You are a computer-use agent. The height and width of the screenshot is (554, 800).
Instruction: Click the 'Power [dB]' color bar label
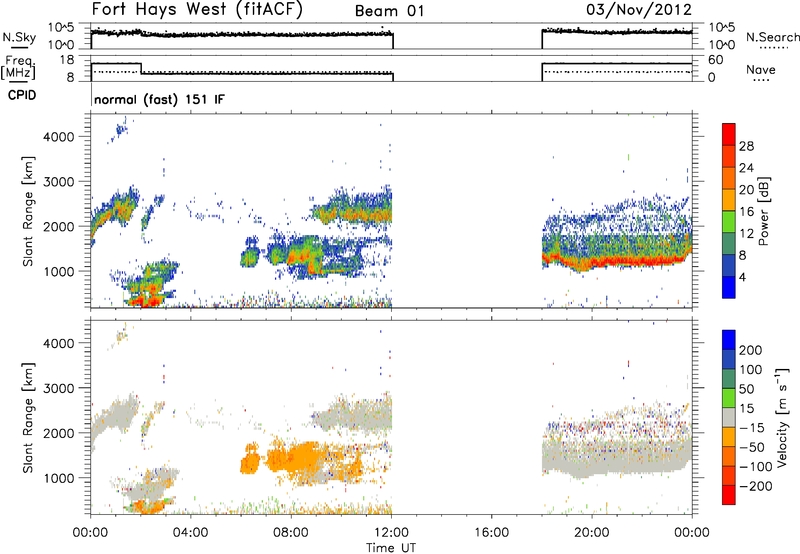pyautogui.click(x=763, y=211)
